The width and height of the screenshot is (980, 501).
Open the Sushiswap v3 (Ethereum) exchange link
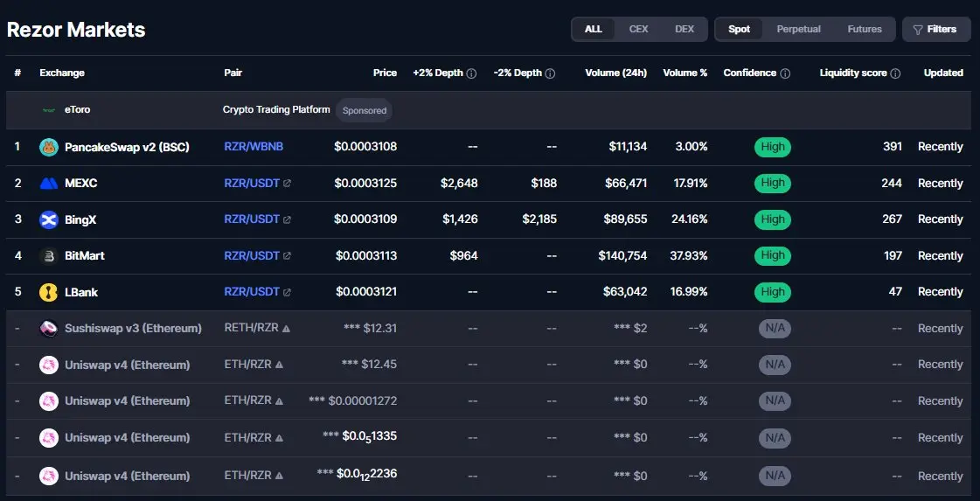[133, 329]
